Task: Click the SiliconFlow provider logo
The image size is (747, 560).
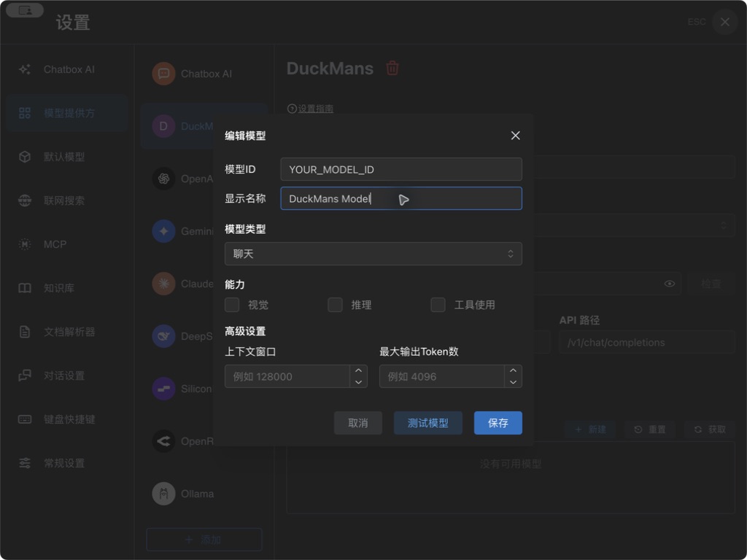Action: pos(164,389)
